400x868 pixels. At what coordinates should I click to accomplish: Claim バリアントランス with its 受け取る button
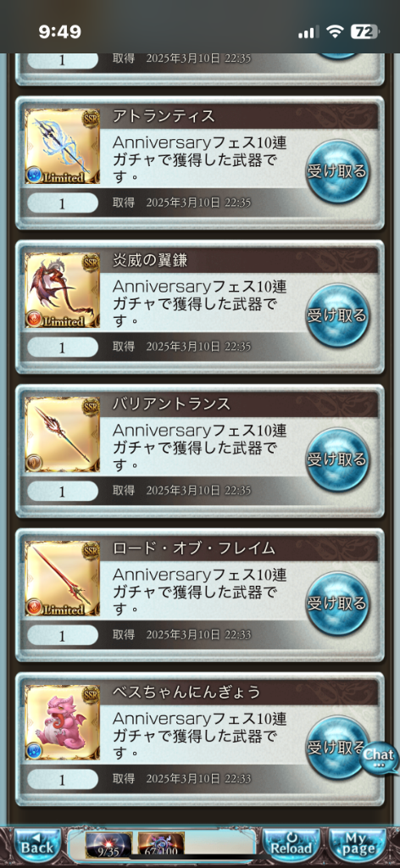(337, 459)
